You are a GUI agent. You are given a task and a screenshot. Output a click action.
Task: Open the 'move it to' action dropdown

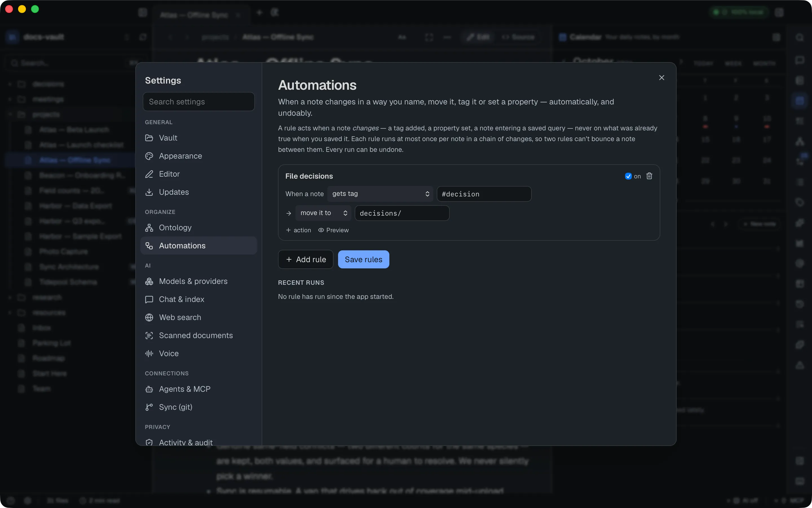tap(323, 213)
